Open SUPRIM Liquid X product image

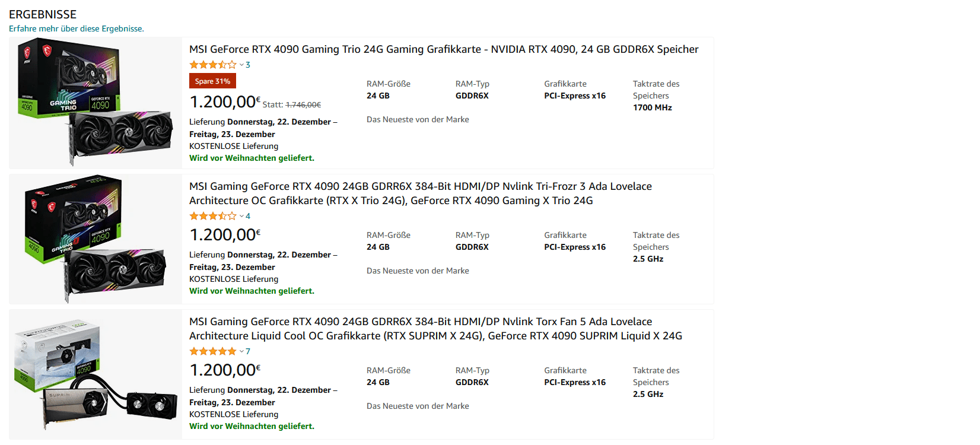[x=96, y=374]
